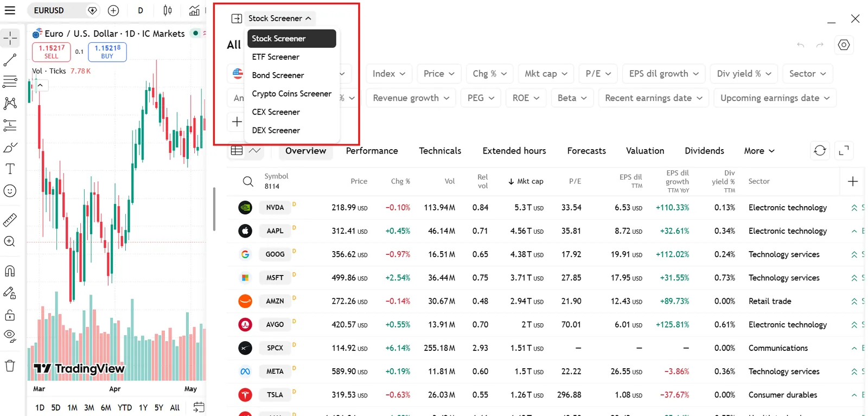Image resolution: width=868 pixels, height=416 pixels.
Task: Switch screener to chart view
Action: [x=255, y=151]
